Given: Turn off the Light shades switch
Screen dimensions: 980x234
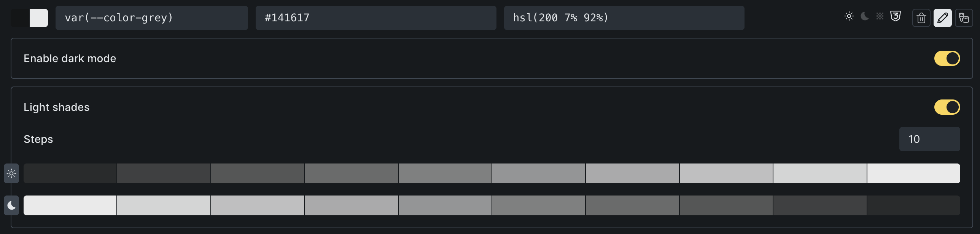Looking at the screenshot, I should pos(947,107).
